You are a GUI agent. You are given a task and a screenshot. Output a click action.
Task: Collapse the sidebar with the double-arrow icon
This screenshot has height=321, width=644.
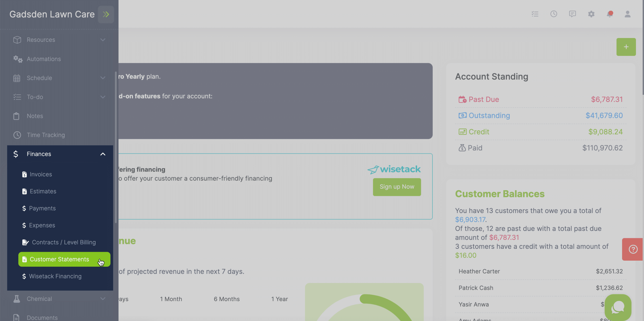coord(106,14)
